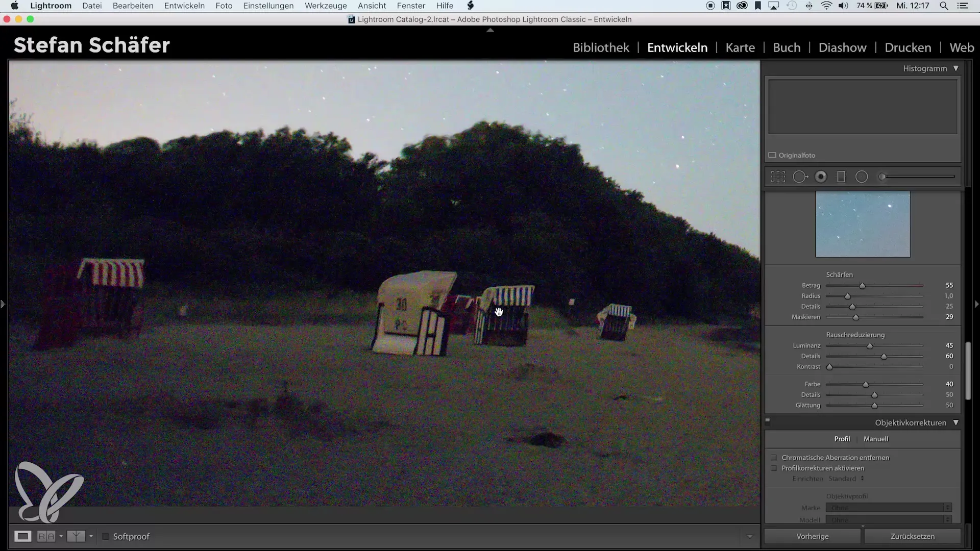The height and width of the screenshot is (551, 980).
Task: Show the top module panel arrow
Action: pos(490,31)
